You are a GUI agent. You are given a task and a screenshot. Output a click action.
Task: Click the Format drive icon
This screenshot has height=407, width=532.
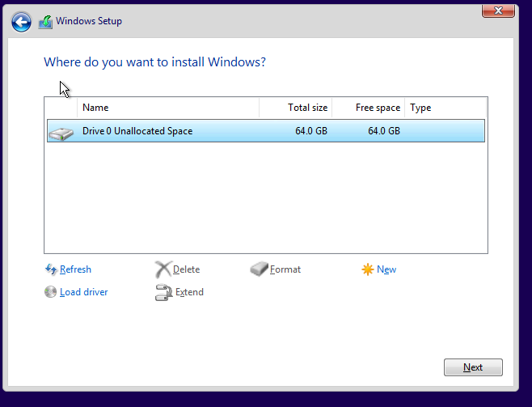click(260, 269)
